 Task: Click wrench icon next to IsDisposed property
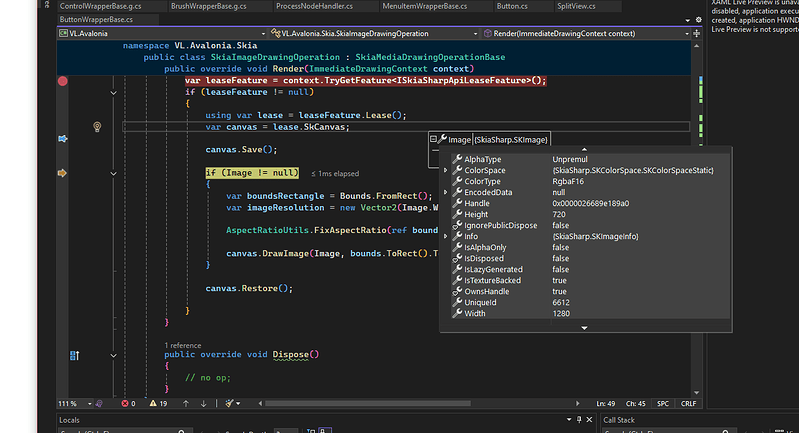(457, 258)
